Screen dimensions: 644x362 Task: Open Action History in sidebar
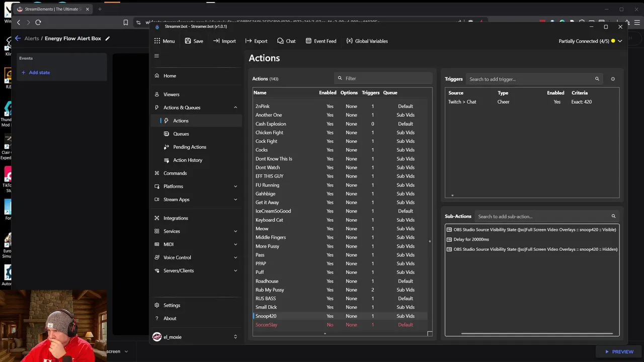(196, 160)
